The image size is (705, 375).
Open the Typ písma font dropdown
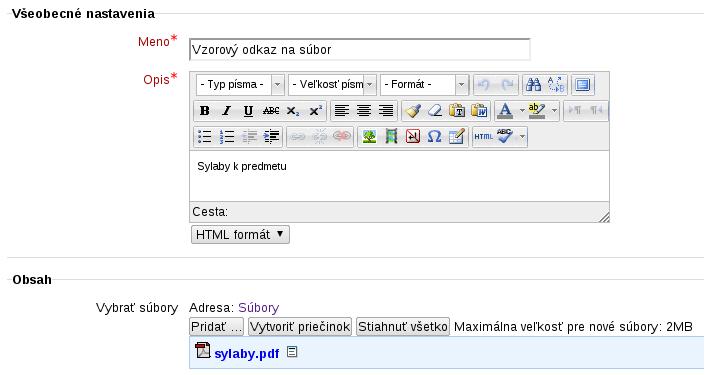pyautogui.click(x=240, y=85)
